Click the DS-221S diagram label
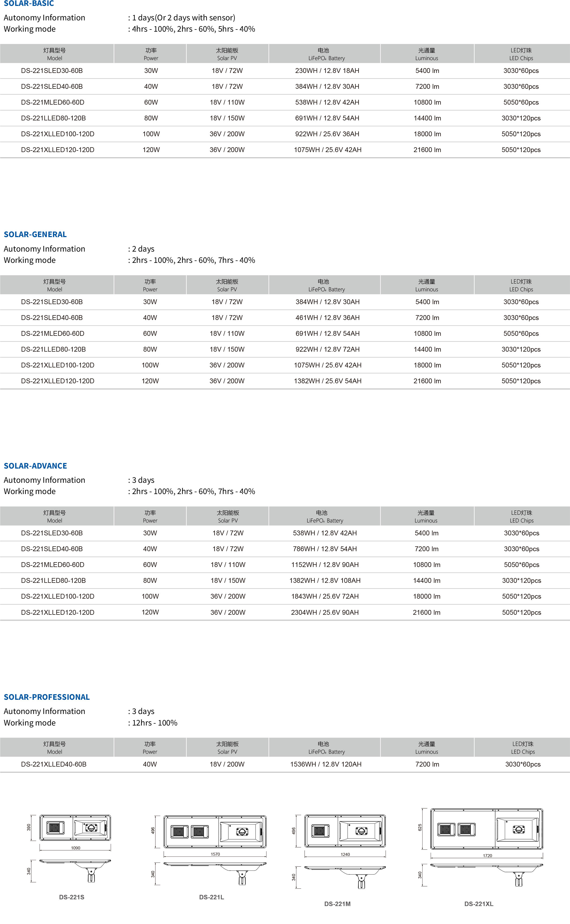The width and height of the screenshot is (570, 924). [72, 897]
